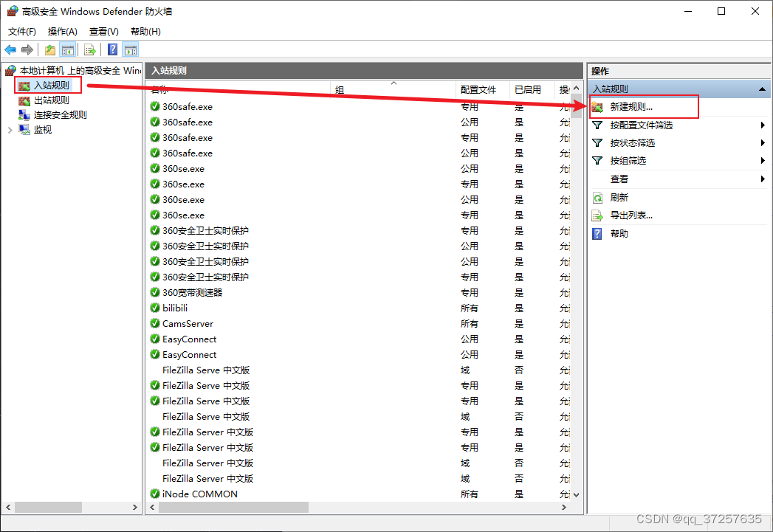Click rule list vertical scrollbar down arrow
Screen dimensions: 773x532
coord(576,495)
